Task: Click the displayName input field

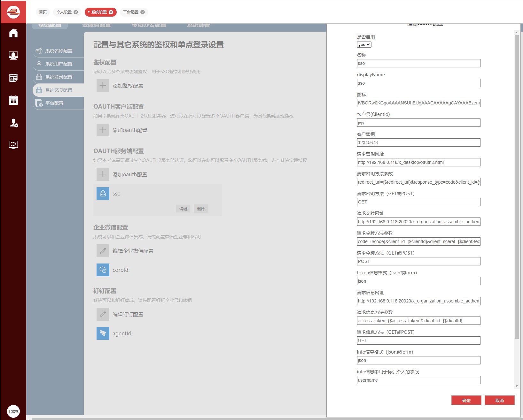Action: click(418, 83)
